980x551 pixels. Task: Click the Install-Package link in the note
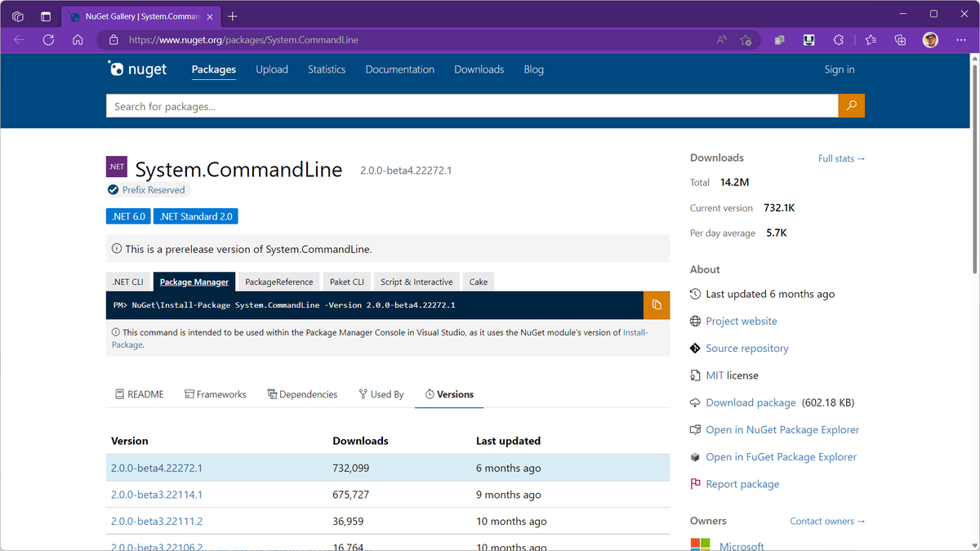(x=380, y=339)
